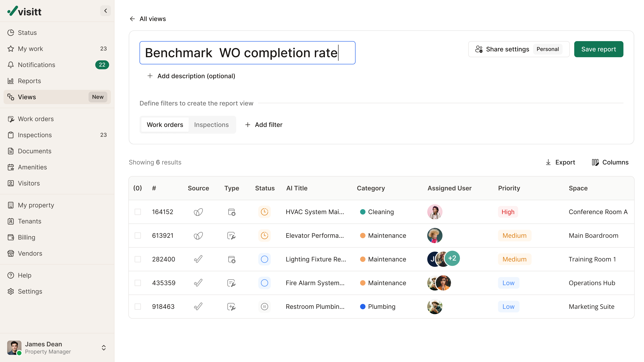Select the checkbox for work order 918463
Image resolution: width=644 pixels, height=362 pixels.
[x=138, y=307]
